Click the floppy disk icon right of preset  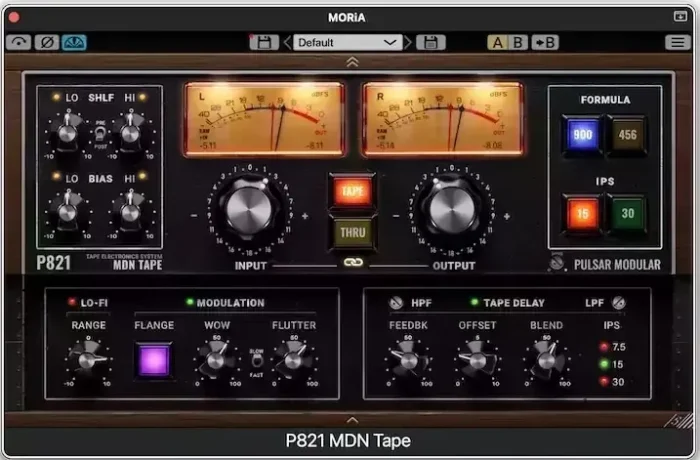(430, 42)
